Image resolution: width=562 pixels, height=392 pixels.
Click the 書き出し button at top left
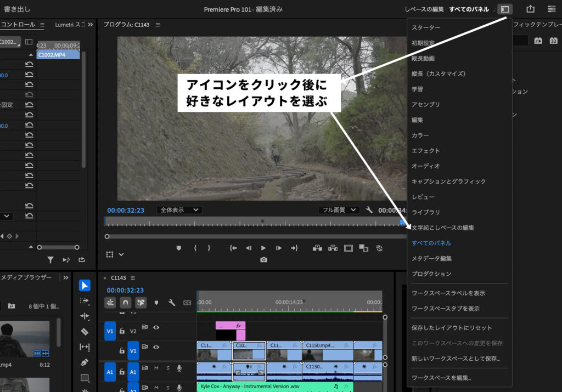[x=16, y=8]
